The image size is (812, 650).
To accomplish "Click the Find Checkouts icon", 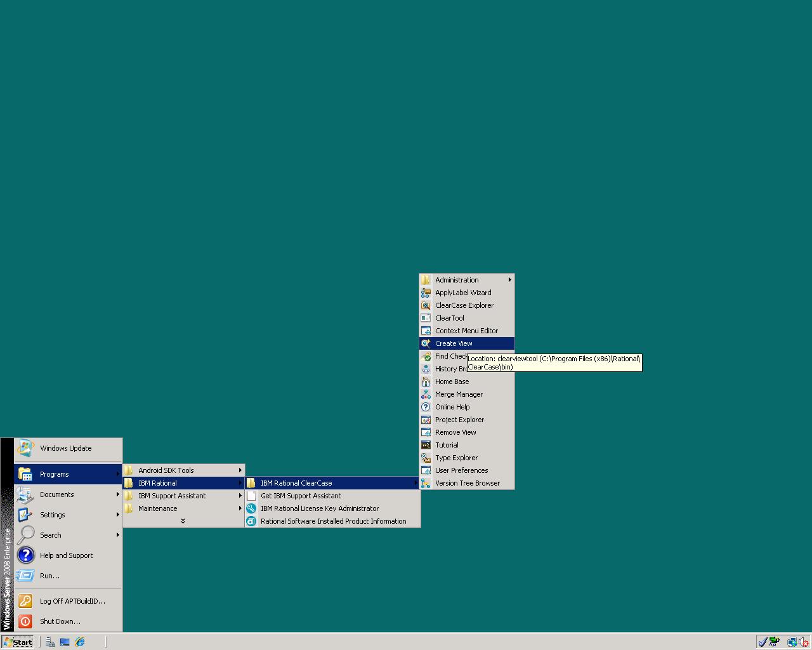I will (x=426, y=356).
